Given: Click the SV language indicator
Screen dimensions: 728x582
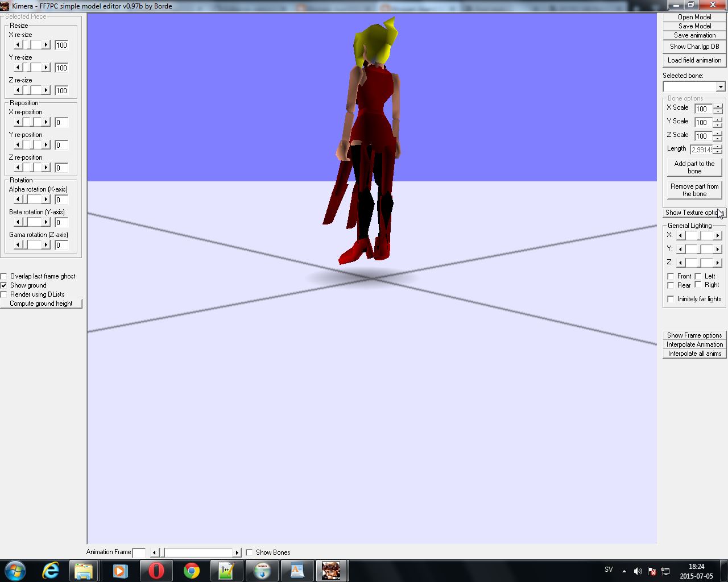Looking at the screenshot, I should pyautogui.click(x=609, y=569).
